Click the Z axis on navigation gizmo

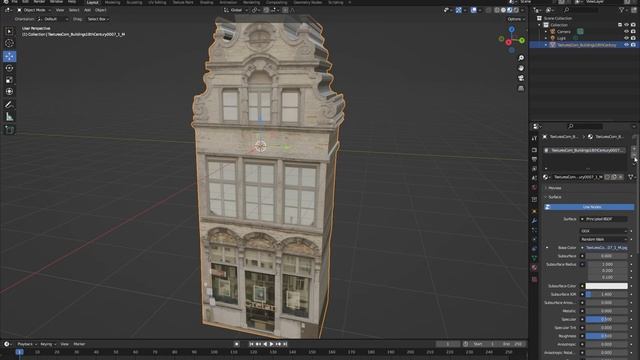pyautogui.click(x=511, y=29)
